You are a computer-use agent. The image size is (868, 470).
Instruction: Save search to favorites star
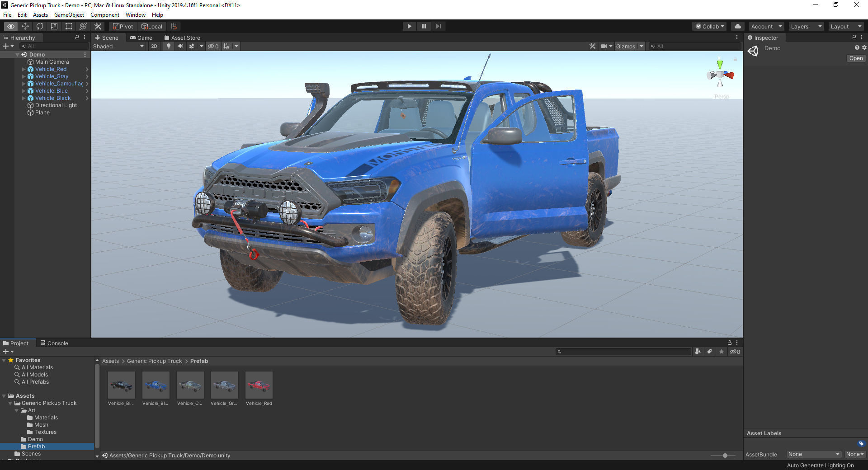tap(722, 352)
